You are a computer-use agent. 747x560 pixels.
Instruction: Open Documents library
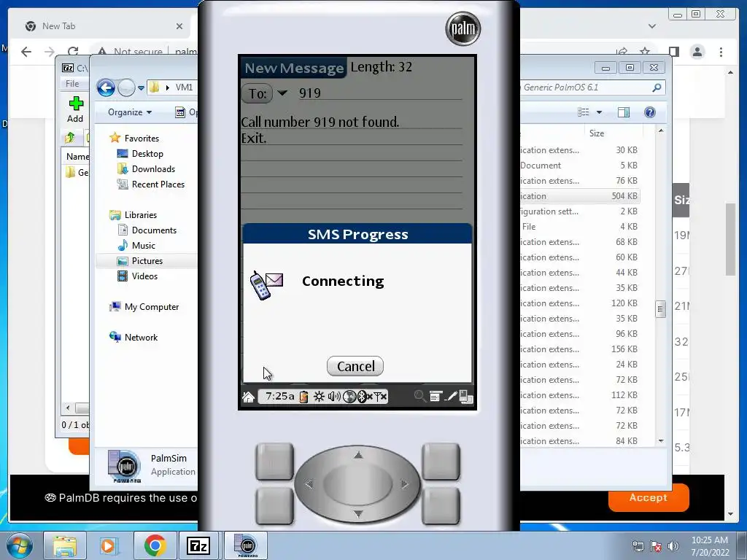[x=154, y=230]
